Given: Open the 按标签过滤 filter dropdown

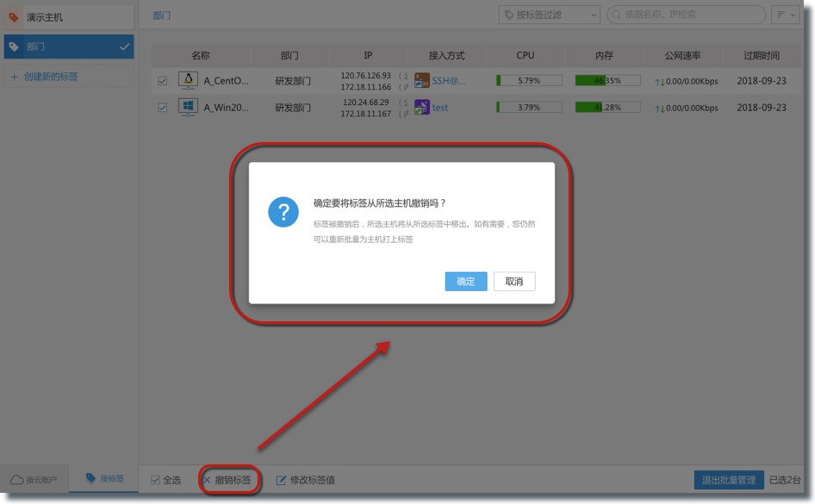Looking at the screenshot, I should (549, 15).
